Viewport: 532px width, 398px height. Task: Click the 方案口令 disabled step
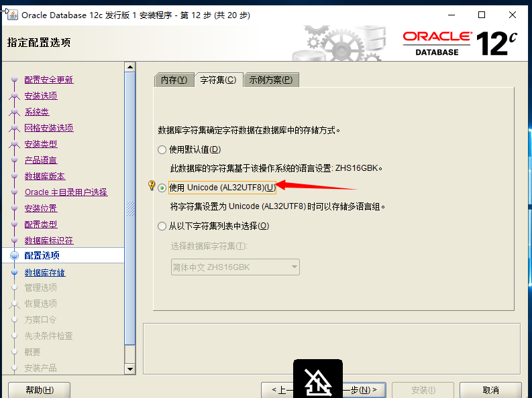pos(41,320)
